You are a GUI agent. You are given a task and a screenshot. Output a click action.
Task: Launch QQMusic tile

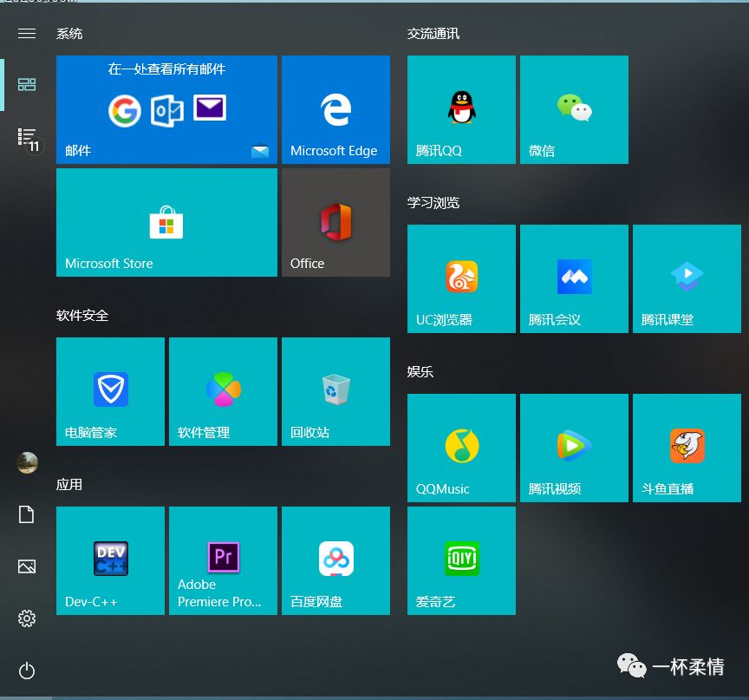point(461,448)
